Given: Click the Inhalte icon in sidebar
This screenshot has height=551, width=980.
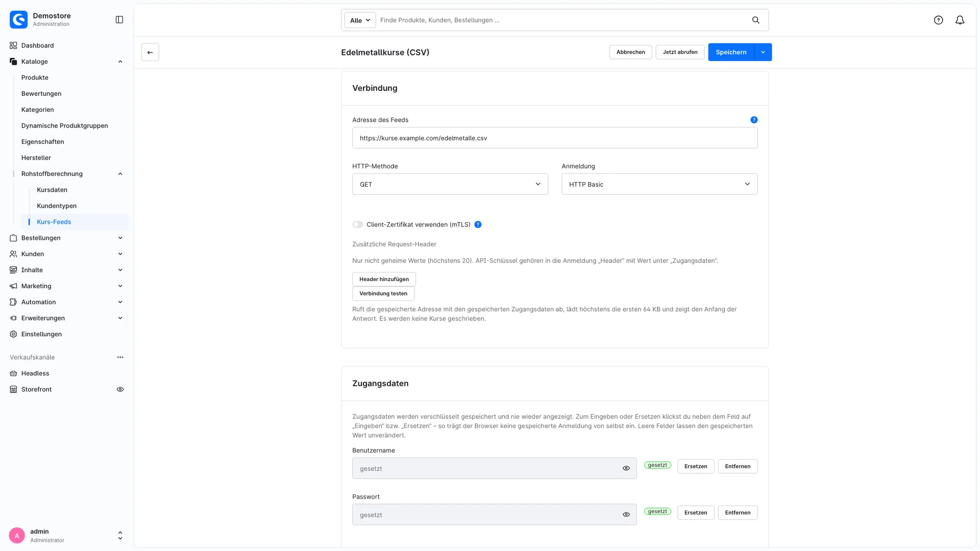Looking at the screenshot, I should [x=13, y=270].
